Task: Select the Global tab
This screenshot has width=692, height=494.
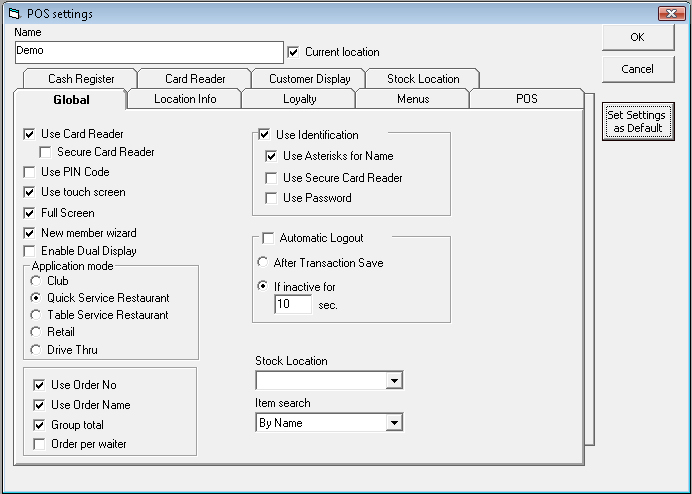Action: coord(71,99)
